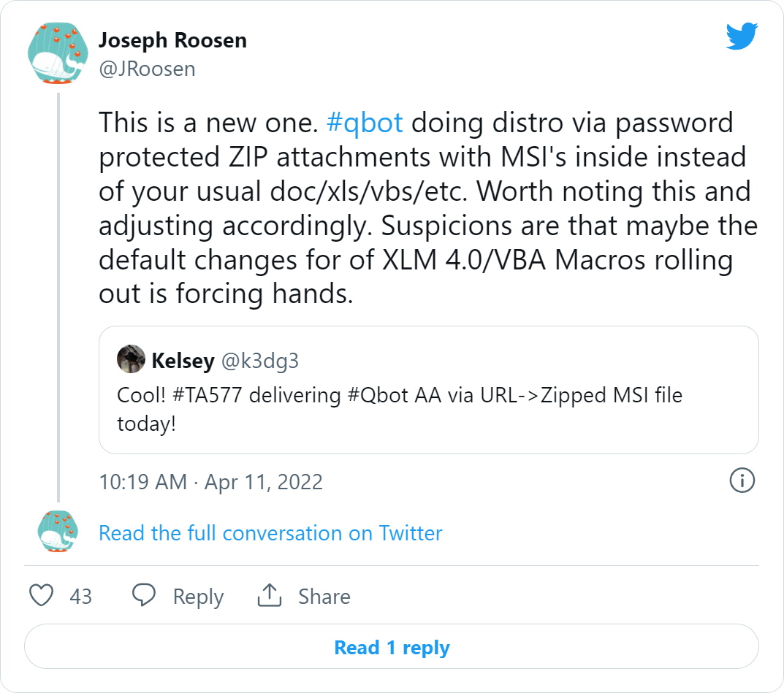Viewport: 784px width, 693px height.
Task: Open the #qbot hashtag link
Action: [x=365, y=122]
